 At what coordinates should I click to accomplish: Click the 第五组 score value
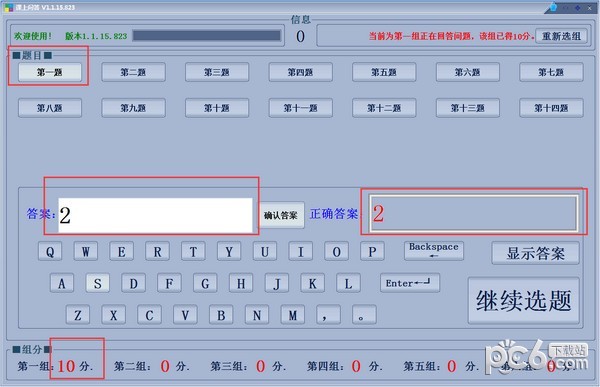click(x=452, y=366)
